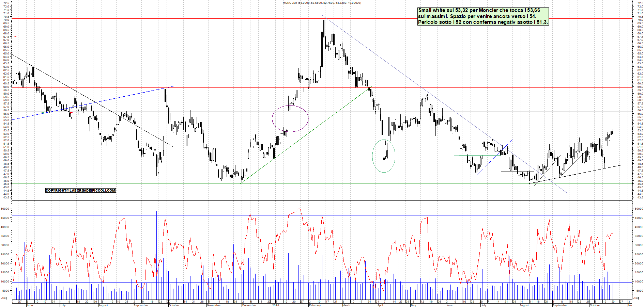The height and width of the screenshot is (307, 644).
Task: Click the x100 marker at bottom left
Action: (x=3, y=298)
